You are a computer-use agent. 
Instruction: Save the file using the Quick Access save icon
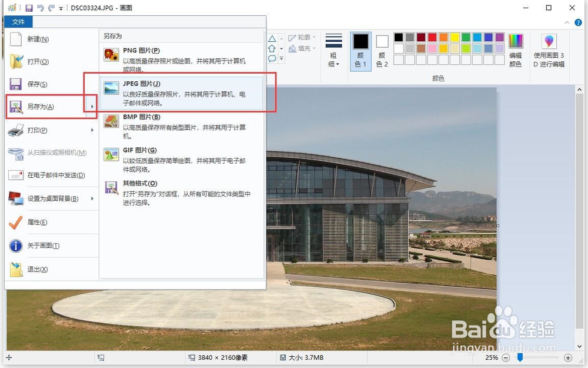[29, 7]
